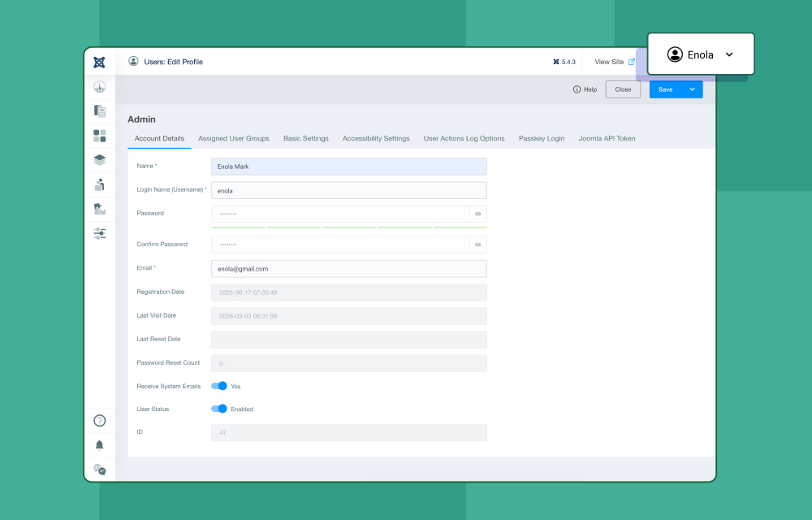Open the chat bubbles icon in the sidebar
812x520 pixels.
click(x=99, y=470)
